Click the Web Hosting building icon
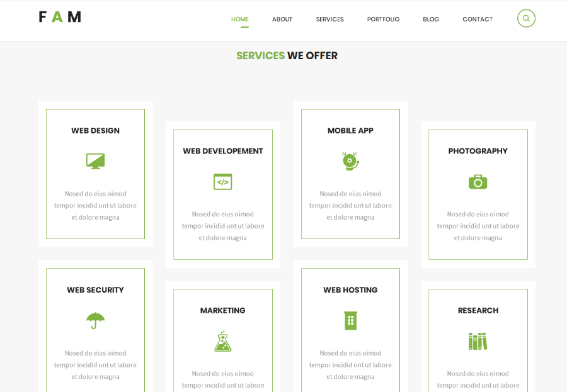567x392 pixels. tap(350, 320)
